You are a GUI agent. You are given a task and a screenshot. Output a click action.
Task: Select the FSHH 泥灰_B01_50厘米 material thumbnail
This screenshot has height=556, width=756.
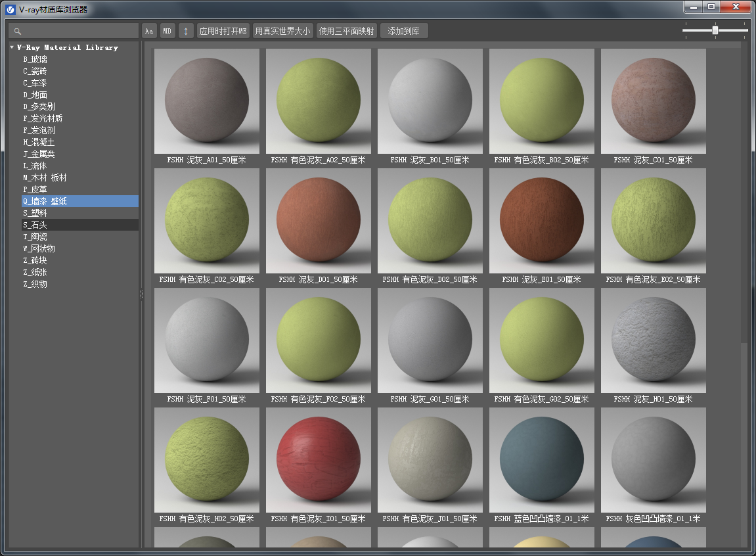click(x=430, y=101)
